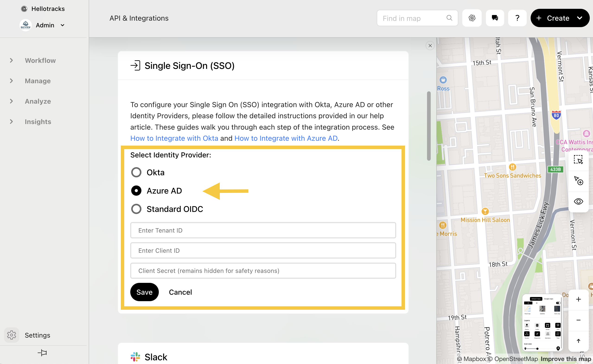Image resolution: width=593 pixels, height=364 pixels.
Task: Open How to Integrate with Azure AD link
Action: (286, 138)
